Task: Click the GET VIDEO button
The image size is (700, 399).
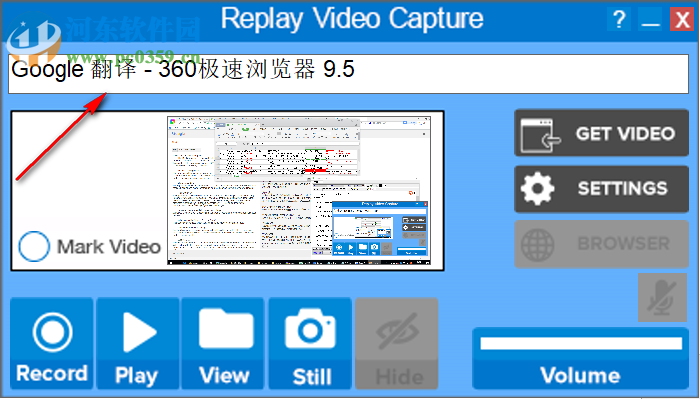Action: coord(601,133)
